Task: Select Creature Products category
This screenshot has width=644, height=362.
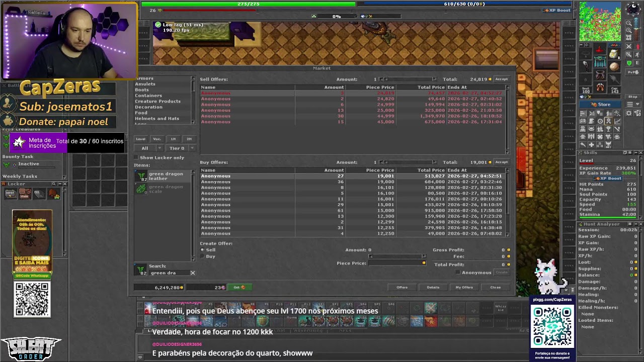Action: pyautogui.click(x=157, y=101)
